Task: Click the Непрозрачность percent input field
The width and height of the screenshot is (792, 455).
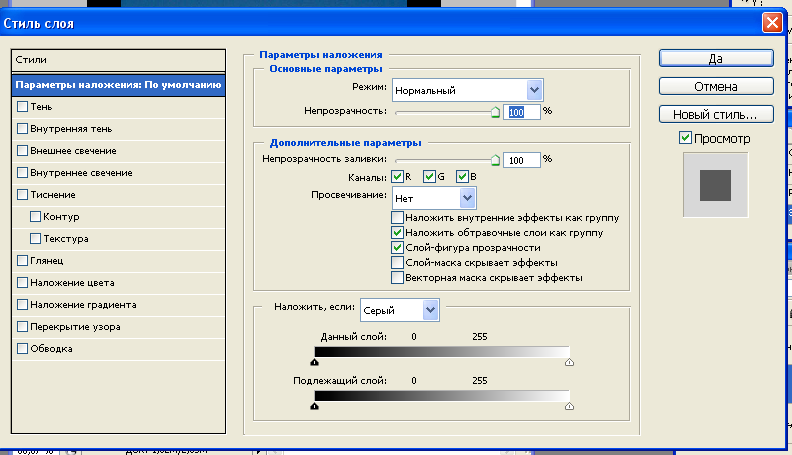Action: coord(522,112)
